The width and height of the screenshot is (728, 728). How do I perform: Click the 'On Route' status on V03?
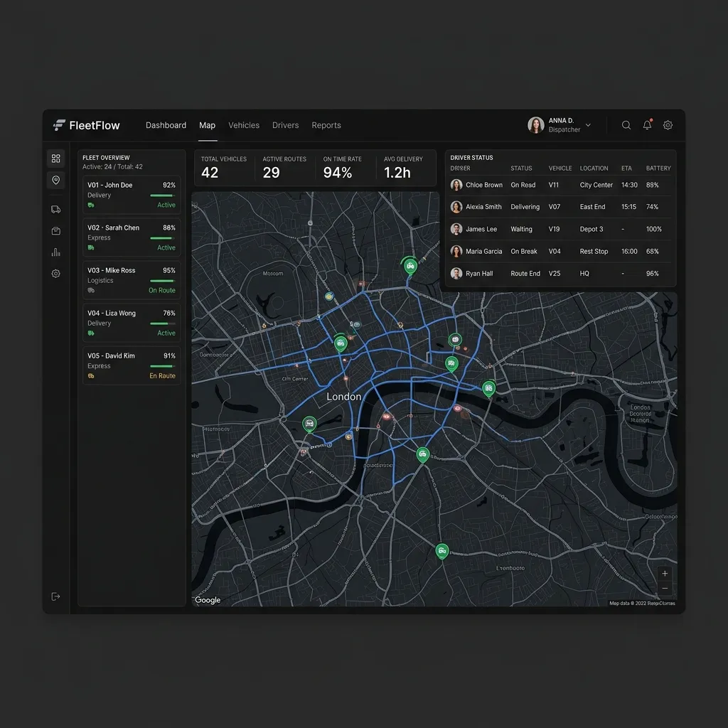pyautogui.click(x=162, y=290)
